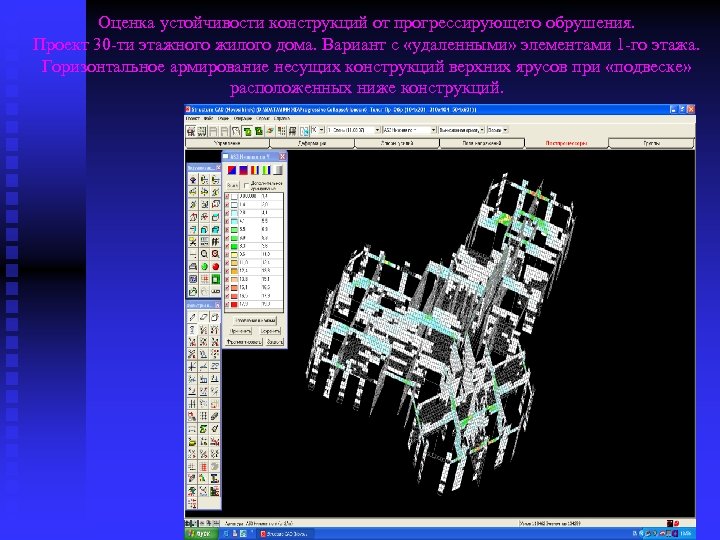Click the red grid icon in display palette
Image resolution: width=720 pixels, height=540 pixels.
204,279
